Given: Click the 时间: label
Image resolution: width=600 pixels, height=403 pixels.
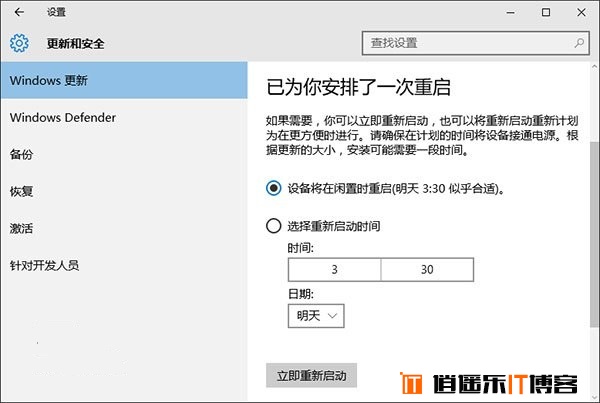Looking at the screenshot, I should pyautogui.click(x=300, y=248).
